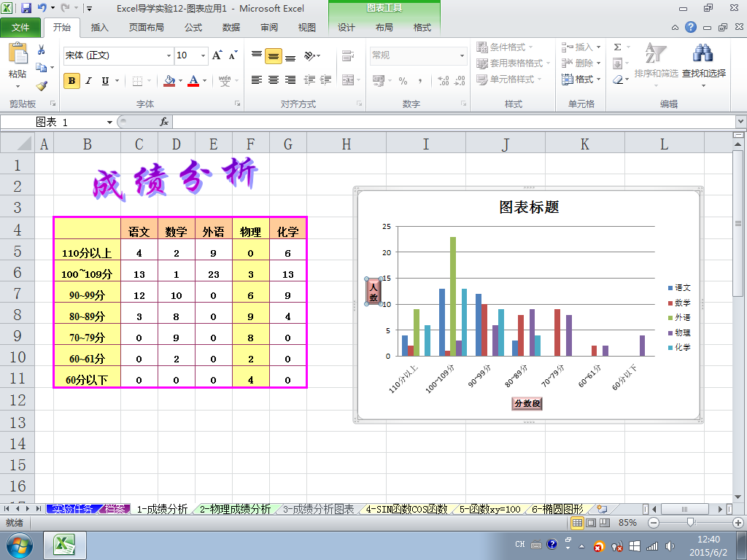The width and height of the screenshot is (747, 560).
Task: Click the increase indent icon
Action: 326,80
